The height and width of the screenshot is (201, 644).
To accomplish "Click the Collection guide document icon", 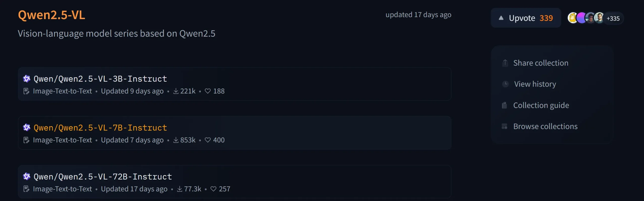I will (504, 105).
